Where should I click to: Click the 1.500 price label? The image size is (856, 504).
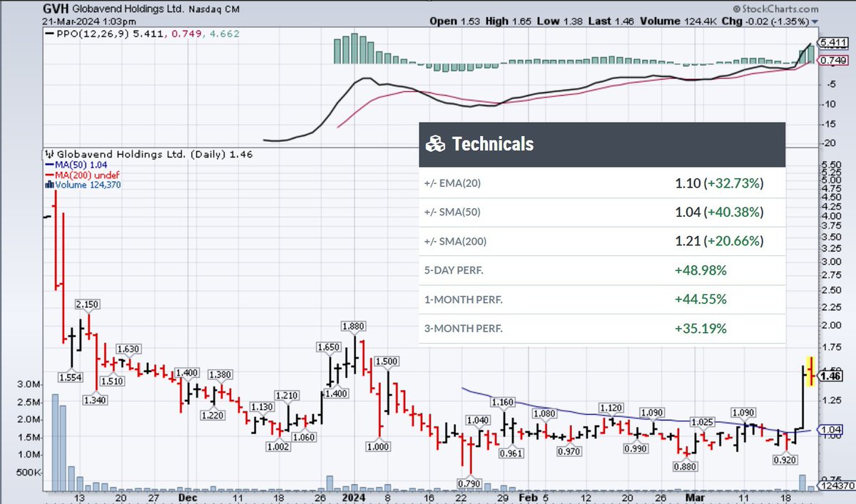(x=386, y=362)
